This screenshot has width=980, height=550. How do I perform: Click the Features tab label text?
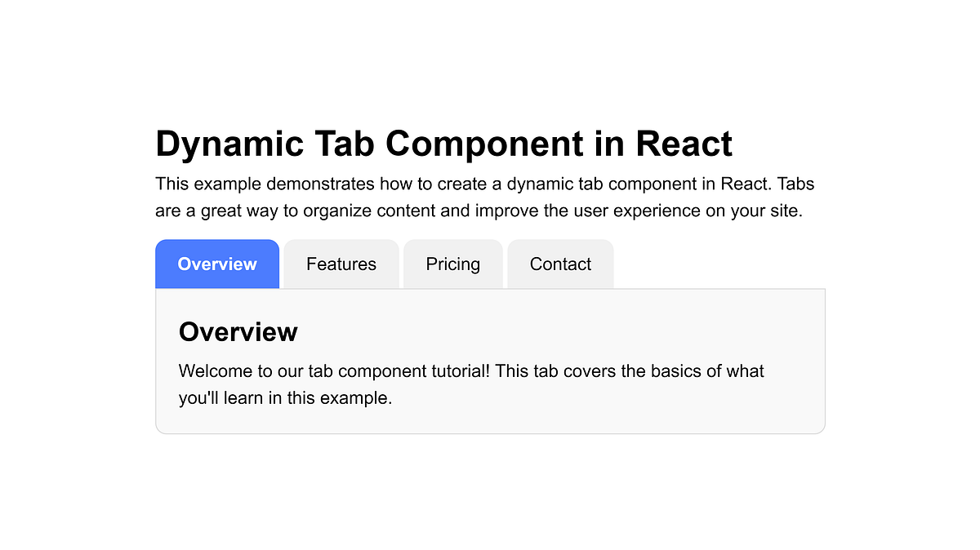coord(341,264)
